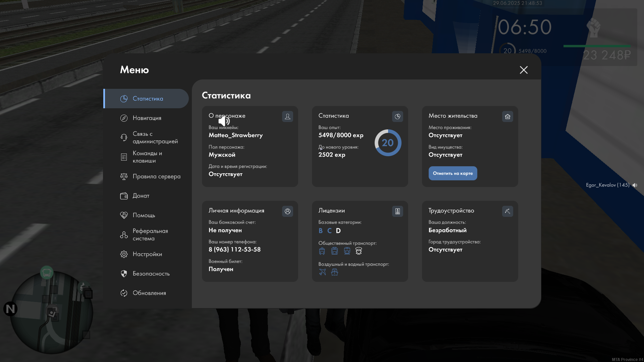Click the airplane license icon

(322, 272)
